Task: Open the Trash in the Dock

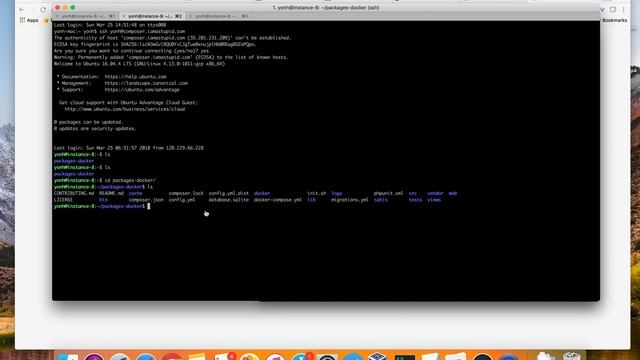Action: pyautogui.click(x=571, y=356)
